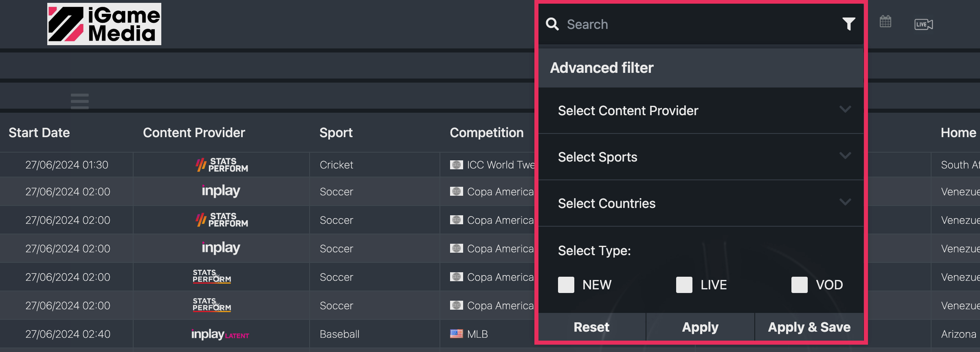This screenshot has width=980, height=352.
Task: Expand the Select Countries dropdown
Action: pos(701,203)
